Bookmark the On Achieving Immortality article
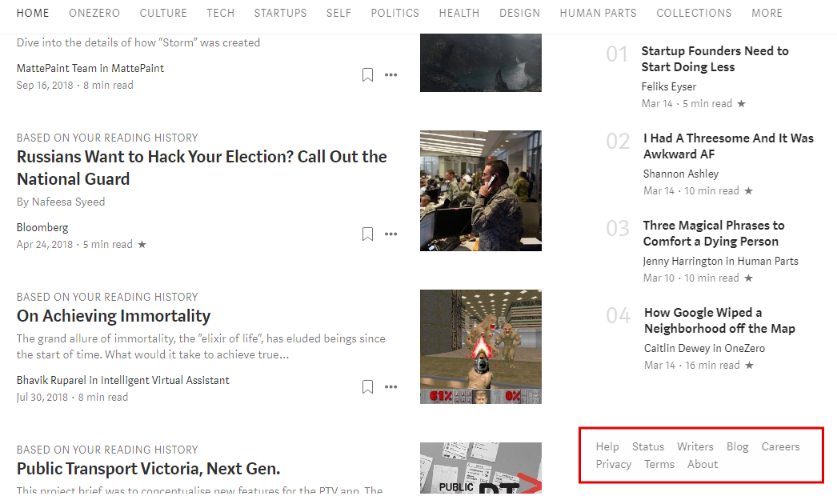This screenshot has width=837, height=504. click(367, 387)
